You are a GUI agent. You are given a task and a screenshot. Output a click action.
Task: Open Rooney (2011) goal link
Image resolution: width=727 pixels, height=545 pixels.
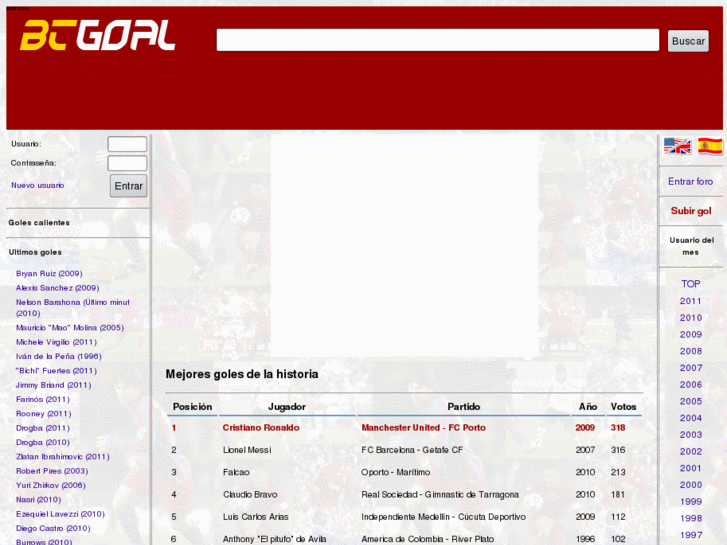pyautogui.click(x=44, y=414)
